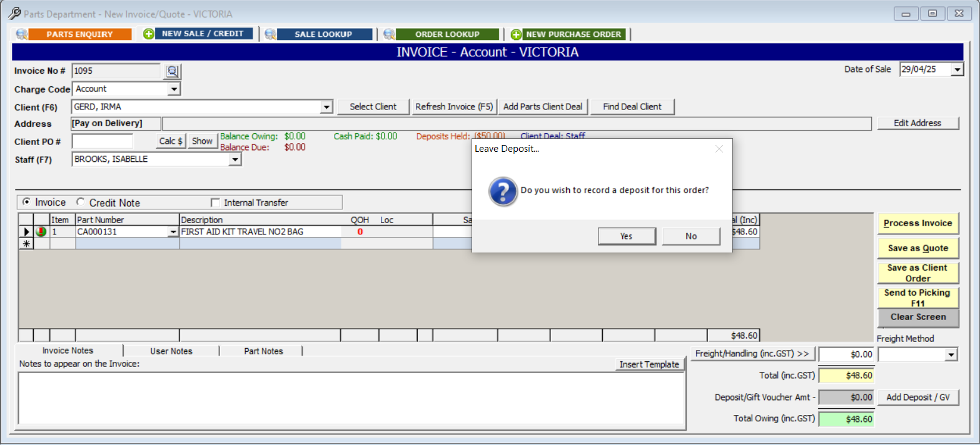Switch to the User Notes tab
The height and width of the screenshot is (445, 980).
[x=171, y=351]
